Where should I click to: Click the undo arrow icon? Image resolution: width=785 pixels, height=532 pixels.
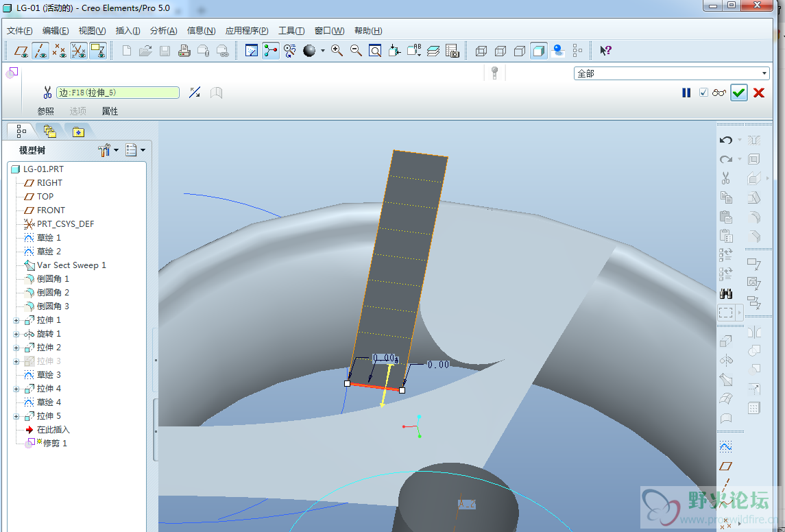[726, 140]
